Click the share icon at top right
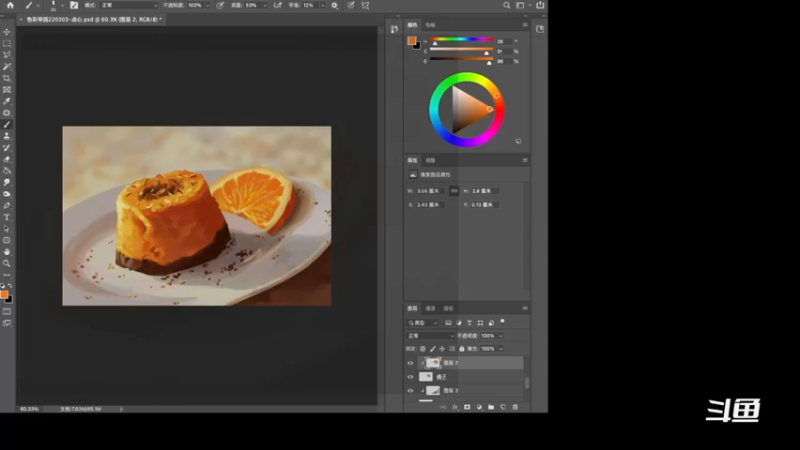The width and height of the screenshot is (800, 450). coord(540,5)
